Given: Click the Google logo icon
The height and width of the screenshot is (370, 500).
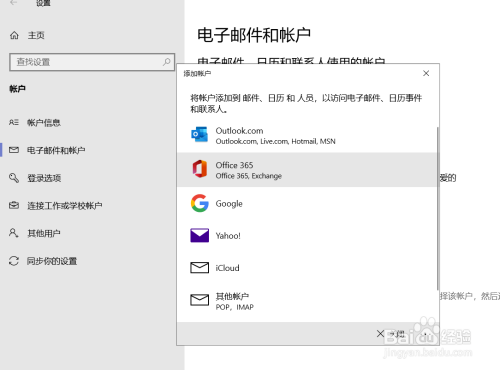Looking at the screenshot, I should [200, 203].
